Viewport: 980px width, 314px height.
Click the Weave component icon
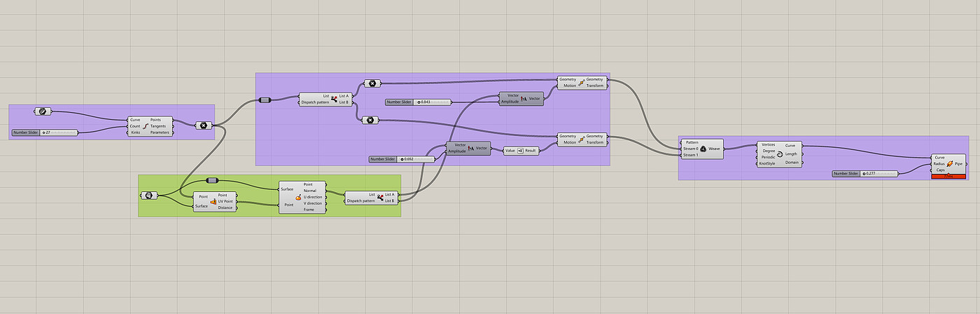pyautogui.click(x=702, y=149)
